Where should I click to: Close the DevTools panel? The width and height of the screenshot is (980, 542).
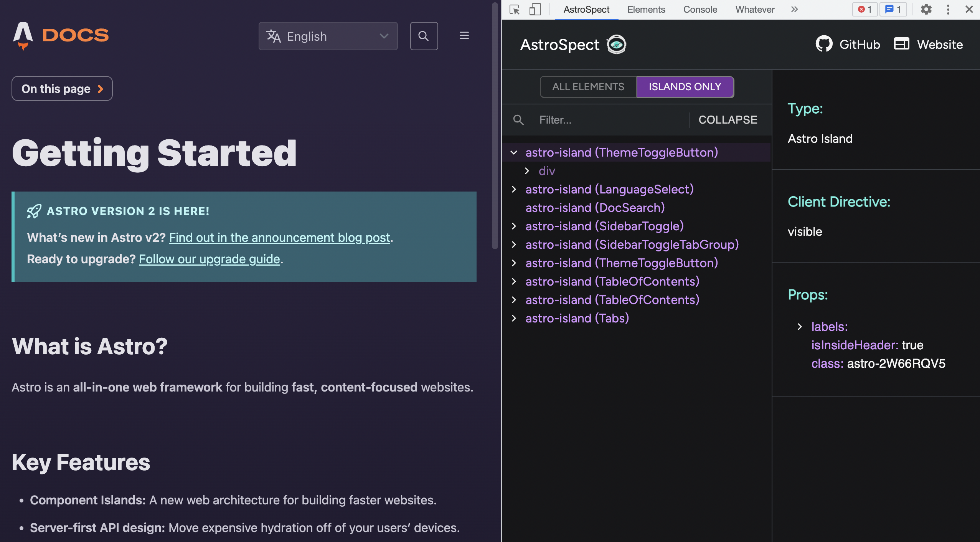tap(969, 9)
